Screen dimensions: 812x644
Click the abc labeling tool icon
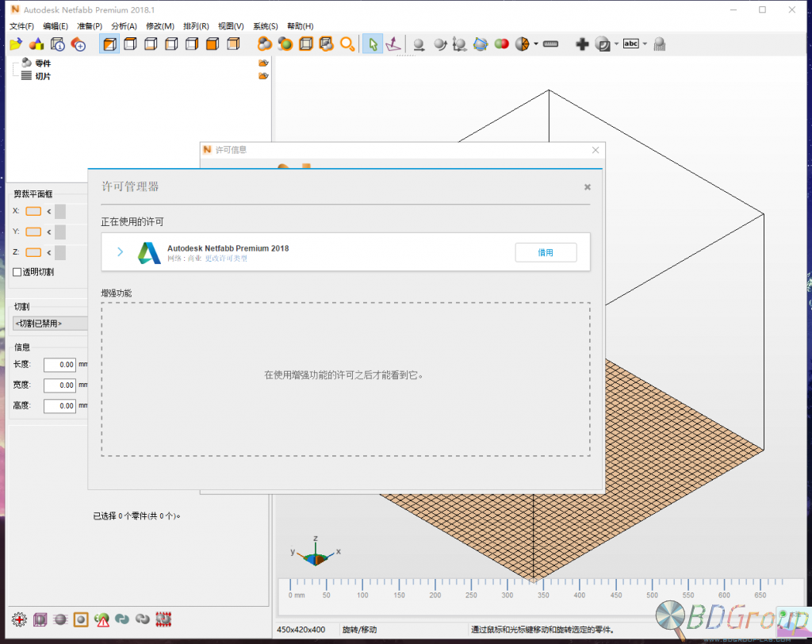point(632,44)
